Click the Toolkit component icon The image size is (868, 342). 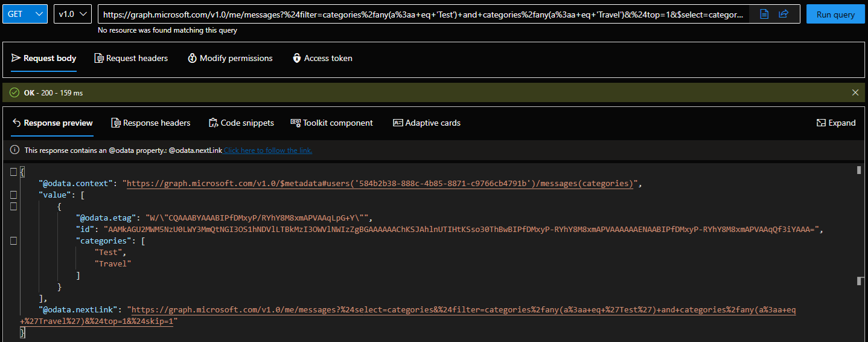coord(296,123)
